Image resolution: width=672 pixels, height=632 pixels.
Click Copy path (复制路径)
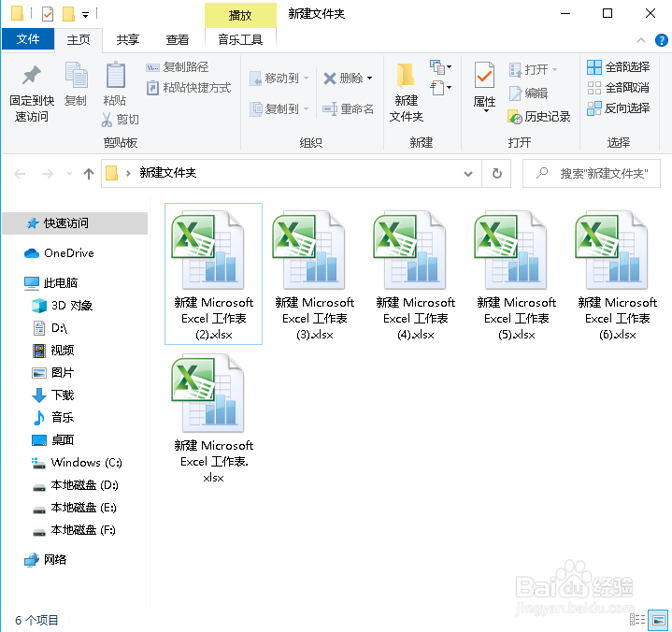click(178, 67)
